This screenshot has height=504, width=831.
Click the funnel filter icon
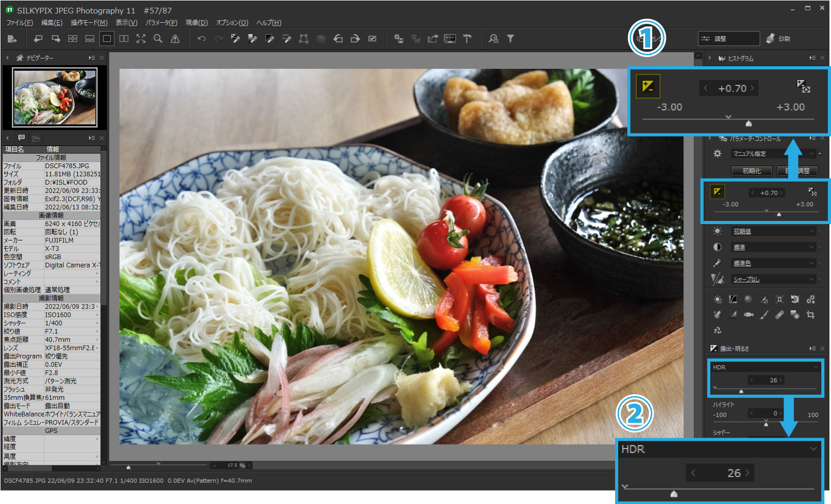pyautogui.click(x=510, y=39)
